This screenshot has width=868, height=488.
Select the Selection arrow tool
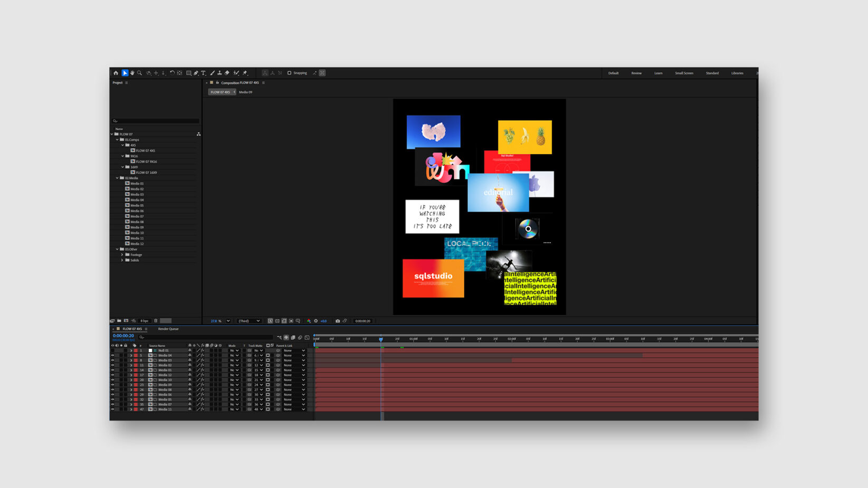click(x=125, y=73)
